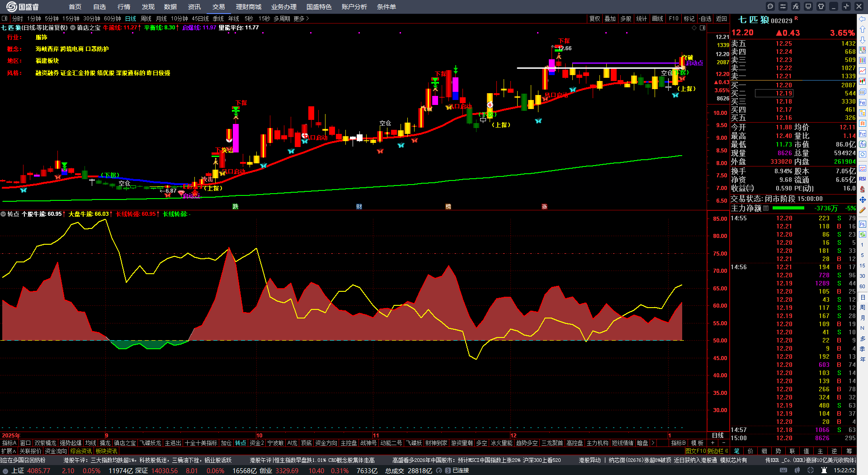Click the F5 chart switch sidebar icon
868x475 pixels.
point(863,224)
